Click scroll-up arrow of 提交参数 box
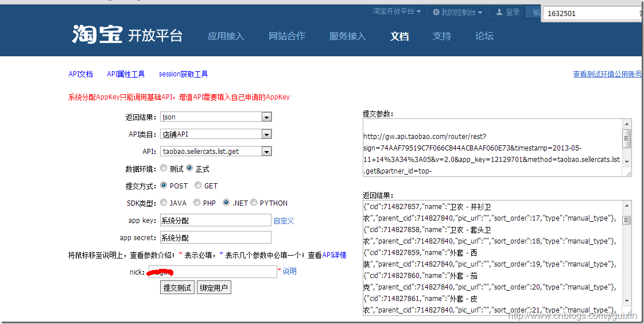This screenshot has height=324, width=644. [x=627, y=124]
